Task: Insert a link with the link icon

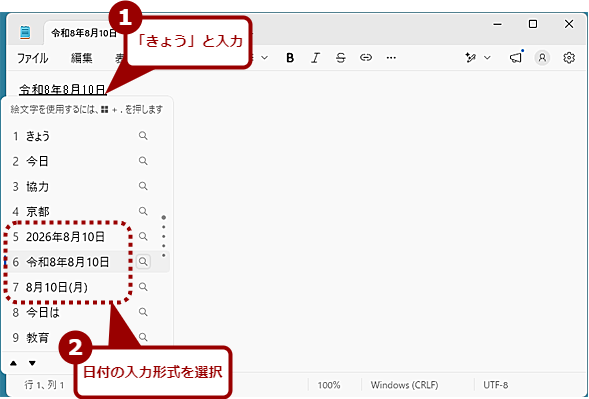Action: 366,58
